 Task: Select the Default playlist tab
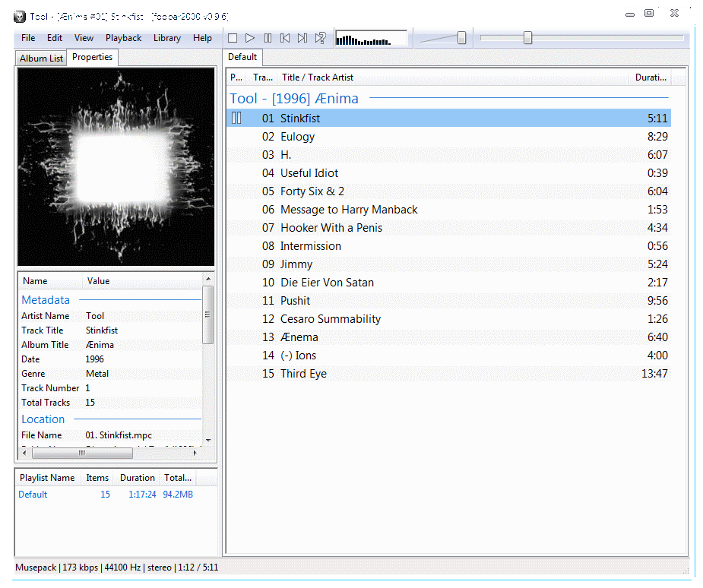[x=242, y=57]
